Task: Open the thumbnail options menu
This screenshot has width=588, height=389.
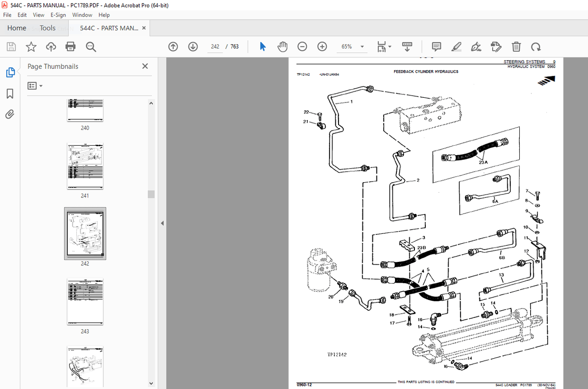Action: [34, 85]
